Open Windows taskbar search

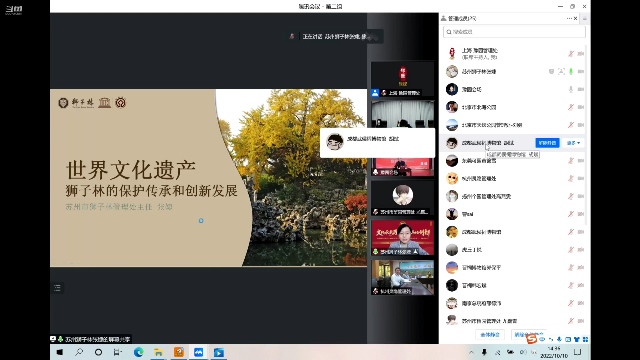tap(79, 352)
